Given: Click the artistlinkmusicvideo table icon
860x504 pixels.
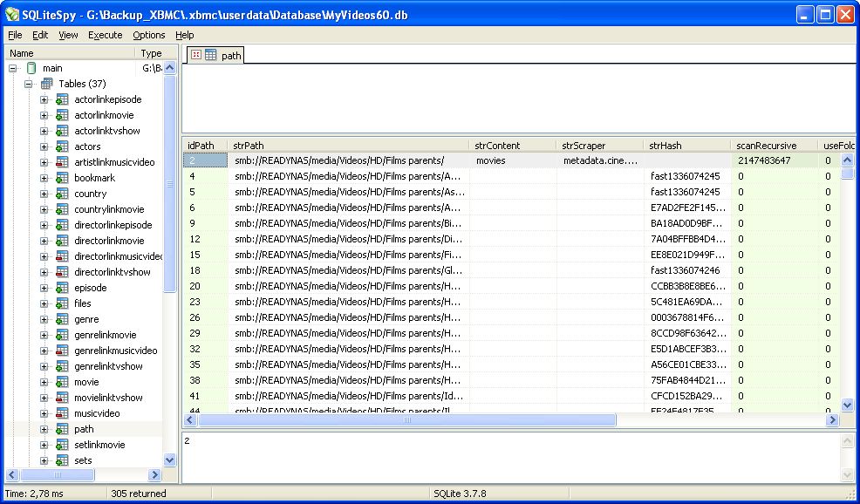Looking at the screenshot, I should (63, 162).
